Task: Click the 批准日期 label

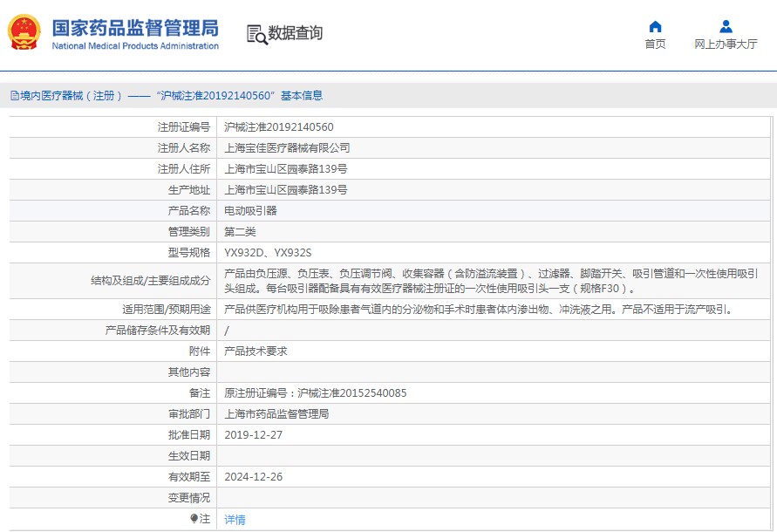Action: [188, 435]
